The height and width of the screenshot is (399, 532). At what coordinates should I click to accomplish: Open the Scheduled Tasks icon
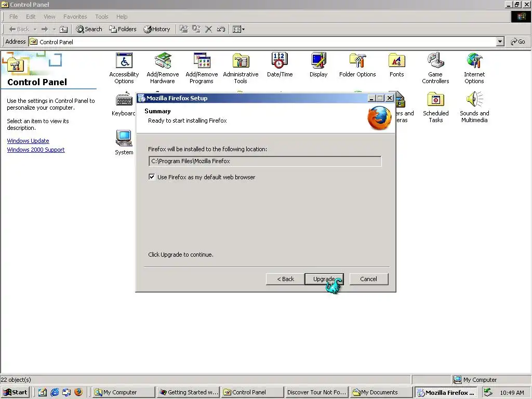point(436,107)
